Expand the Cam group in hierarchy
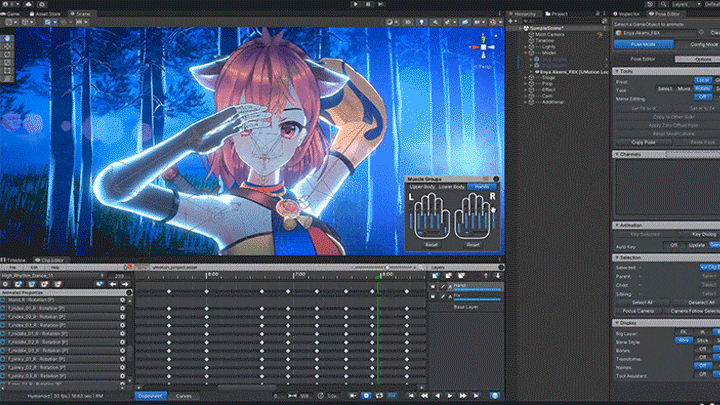 coord(525,96)
